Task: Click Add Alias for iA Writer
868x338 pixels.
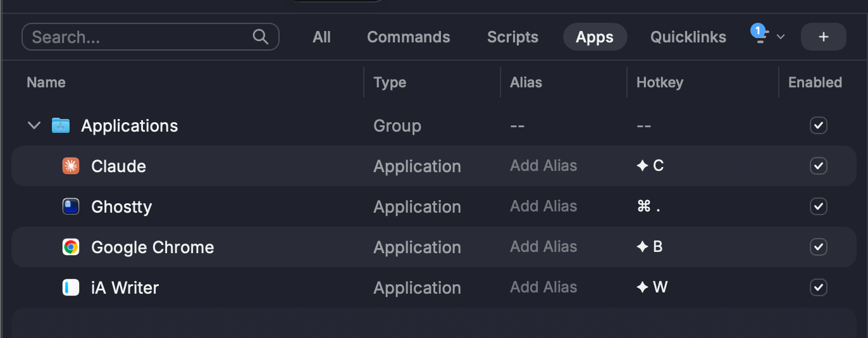Action: tap(543, 287)
